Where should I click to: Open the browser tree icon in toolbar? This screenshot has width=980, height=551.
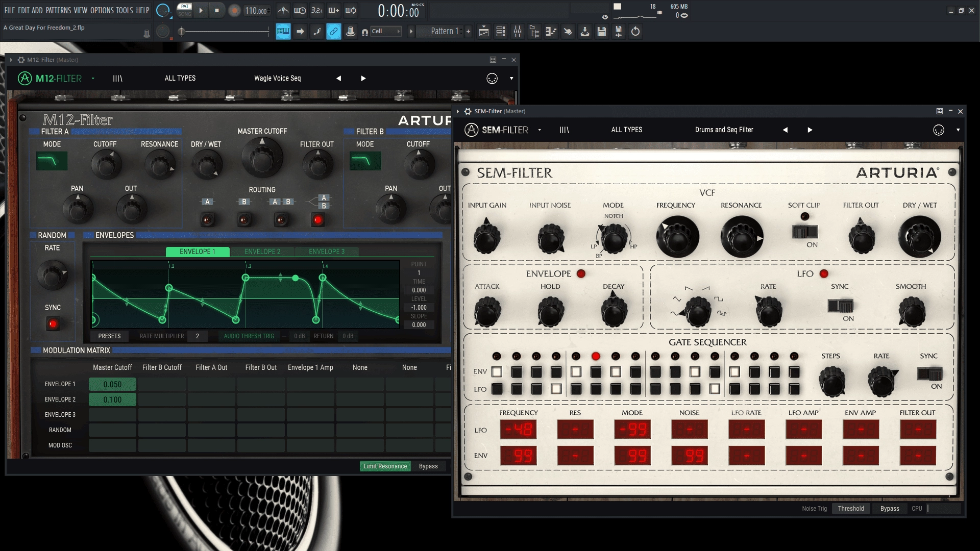pyautogui.click(x=534, y=32)
